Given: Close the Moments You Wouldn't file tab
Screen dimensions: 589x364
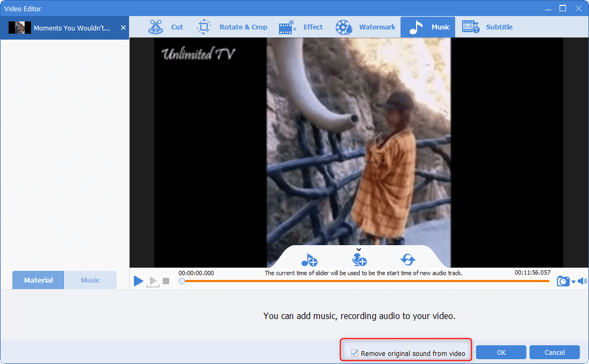Looking at the screenshot, I should pyautogui.click(x=123, y=27).
